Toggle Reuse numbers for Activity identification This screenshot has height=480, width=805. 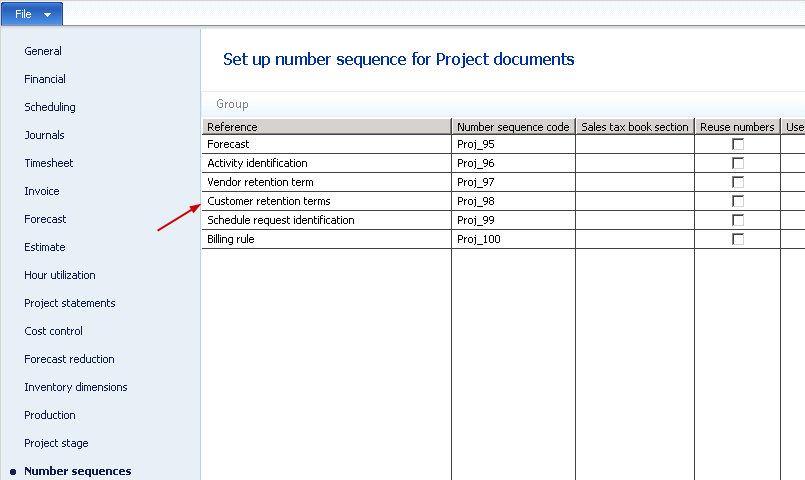point(738,163)
